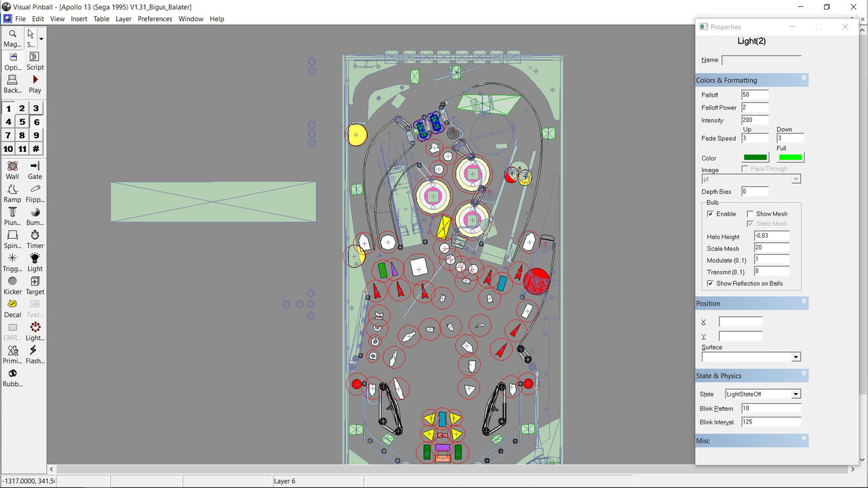Collapse the State & Physics section
The height and width of the screenshot is (488, 868).
804,375
